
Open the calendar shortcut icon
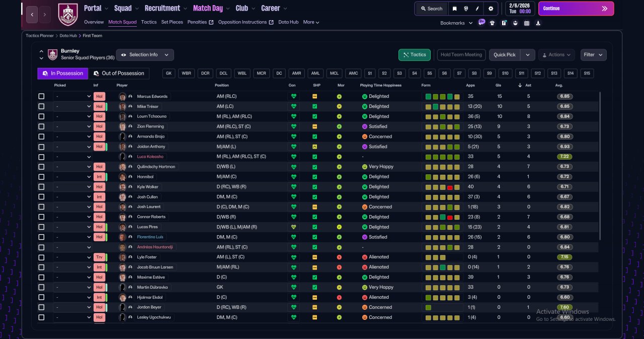point(527,23)
